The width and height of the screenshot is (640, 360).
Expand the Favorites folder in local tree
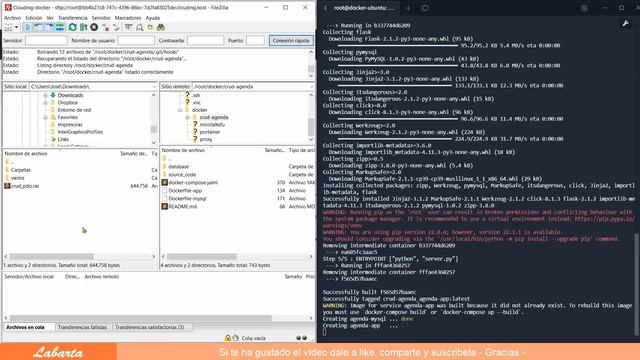[46, 117]
